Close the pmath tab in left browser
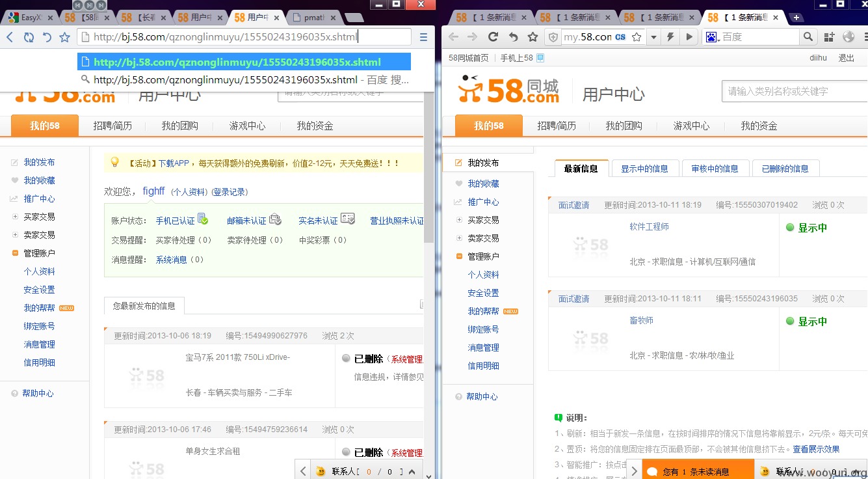 [334, 18]
